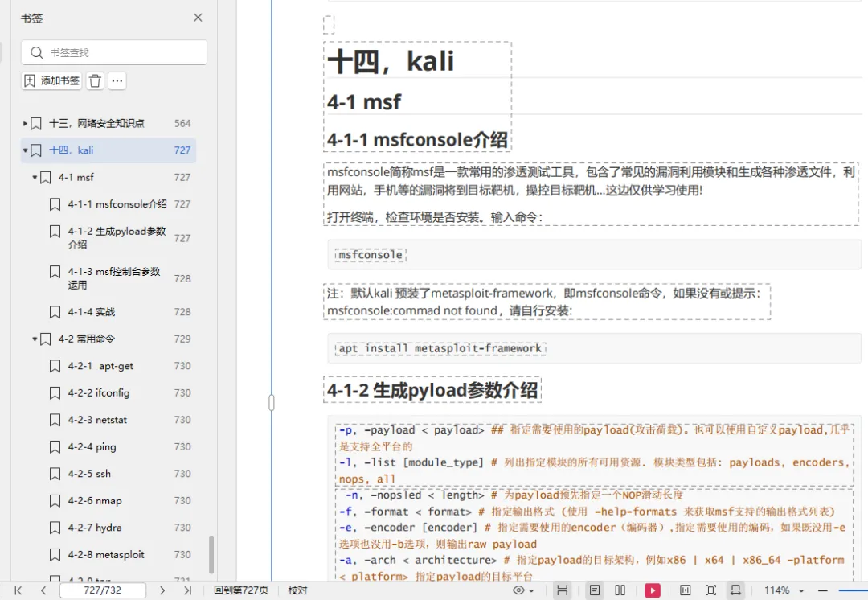The height and width of the screenshot is (600, 868).
Task: Switch to two-page view
Action: pos(620,590)
